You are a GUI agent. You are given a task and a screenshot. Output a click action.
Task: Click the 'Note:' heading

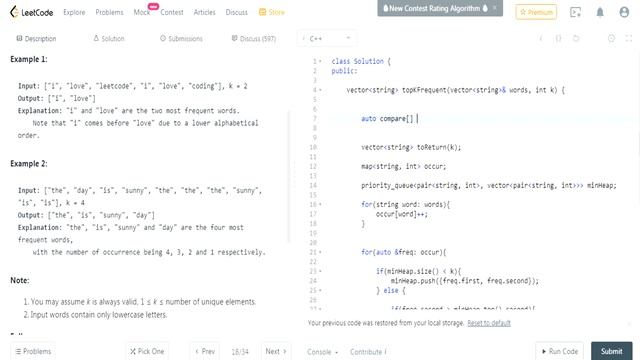pyautogui.click(x=20, y=280)
